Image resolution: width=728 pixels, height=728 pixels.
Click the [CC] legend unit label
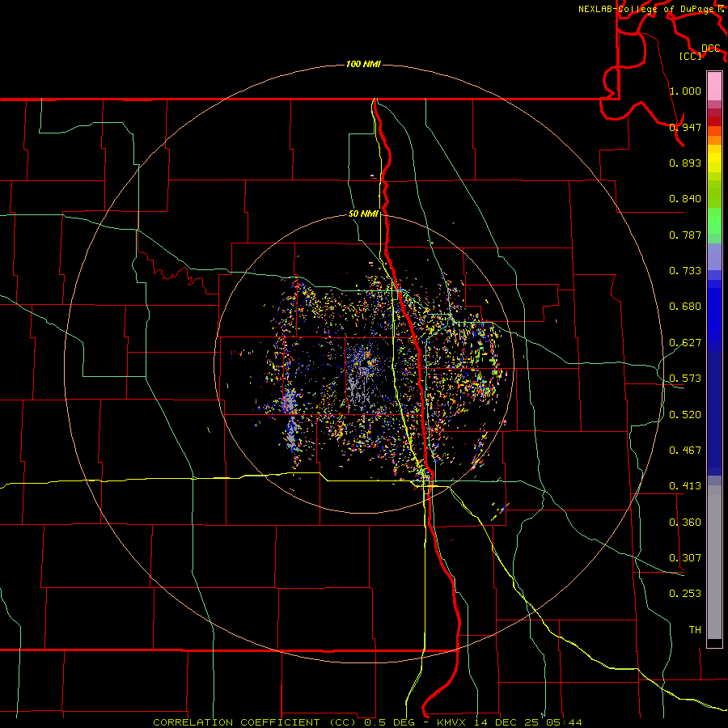tap(690, 56)
